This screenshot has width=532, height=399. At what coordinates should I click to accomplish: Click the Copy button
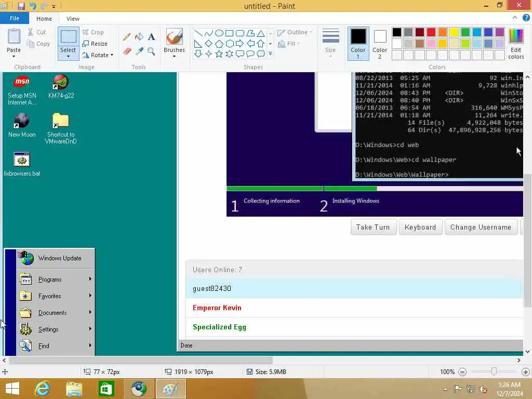(38, 44)
